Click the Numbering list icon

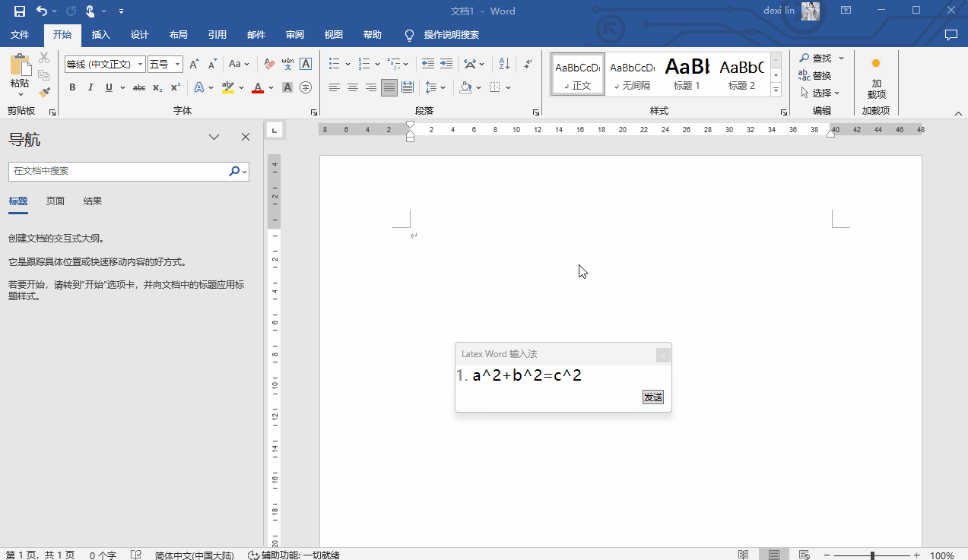[364, 65]
